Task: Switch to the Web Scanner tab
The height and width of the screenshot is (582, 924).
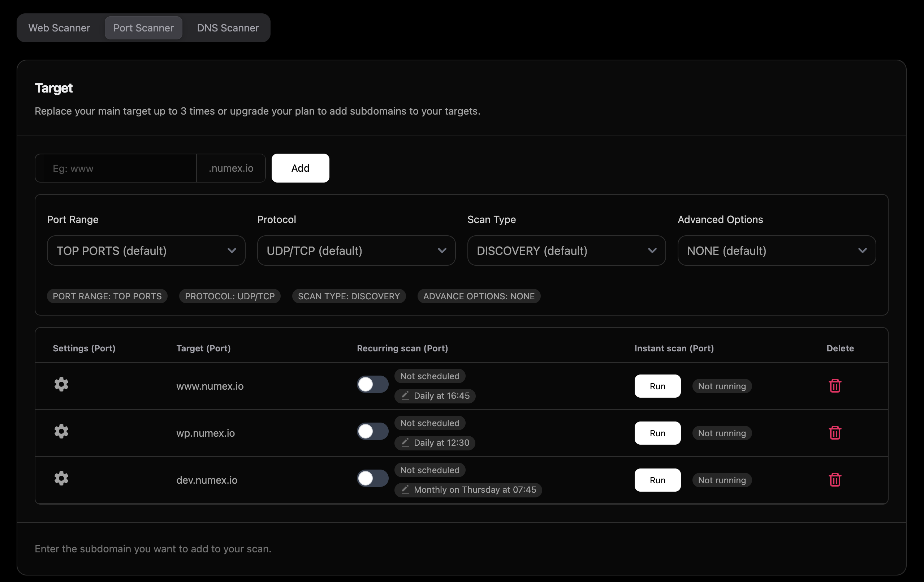Action: click(59, 27)
